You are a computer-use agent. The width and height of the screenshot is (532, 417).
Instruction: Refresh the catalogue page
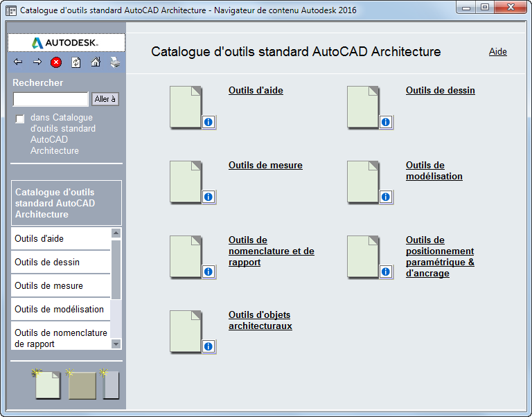click(x=76, y=62)
